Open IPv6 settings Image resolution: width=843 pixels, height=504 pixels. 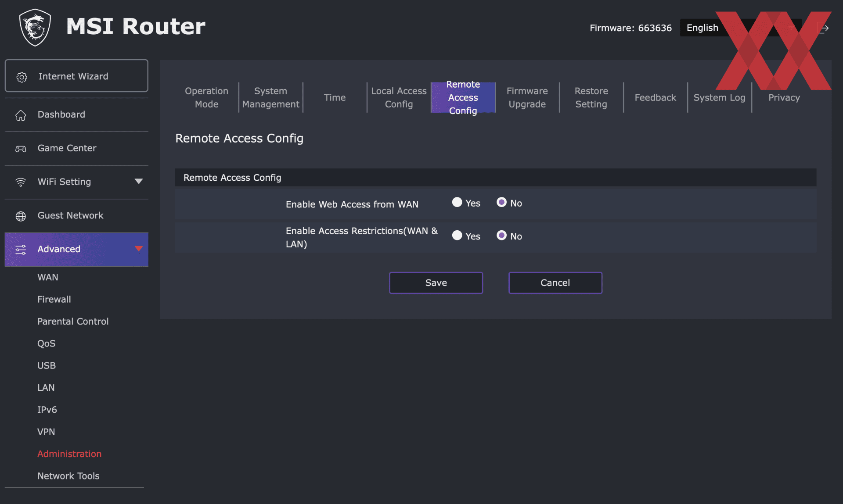(x=47, y=410)
